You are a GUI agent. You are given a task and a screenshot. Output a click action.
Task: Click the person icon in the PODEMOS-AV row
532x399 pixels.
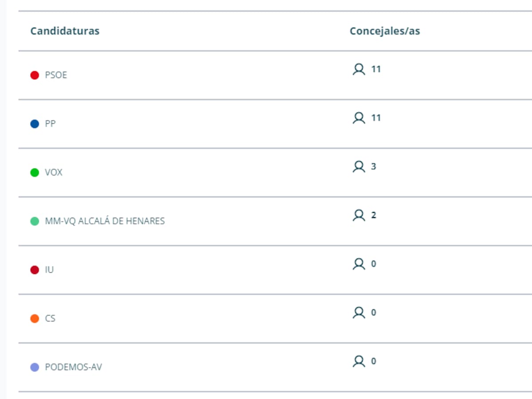(359, 362)
